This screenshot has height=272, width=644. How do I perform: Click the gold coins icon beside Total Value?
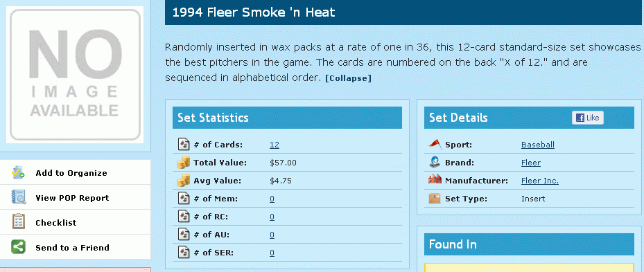(x=183, y=163)
